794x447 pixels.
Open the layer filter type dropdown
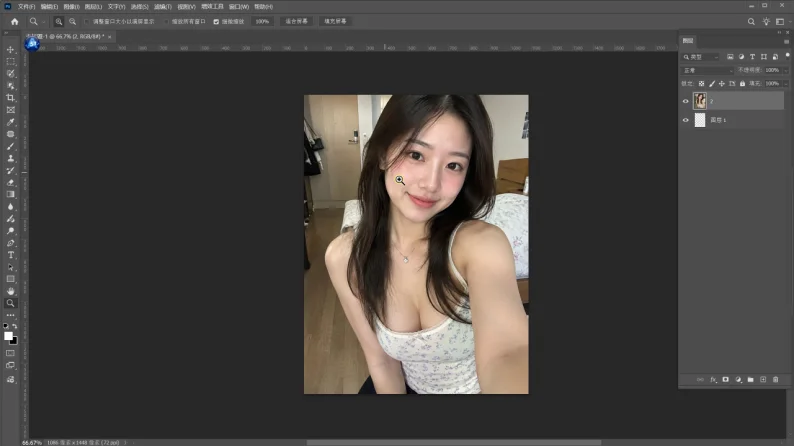pos(701,57)
